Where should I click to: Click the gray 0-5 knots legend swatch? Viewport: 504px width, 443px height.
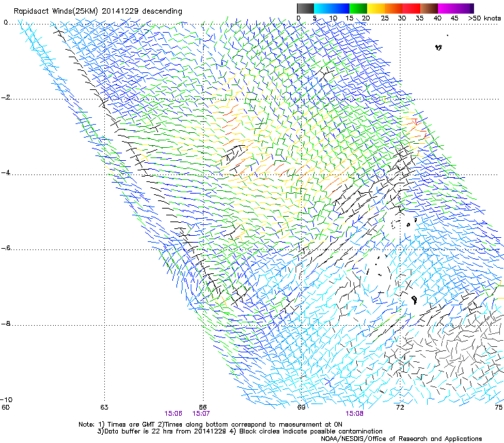click(305, 8)
